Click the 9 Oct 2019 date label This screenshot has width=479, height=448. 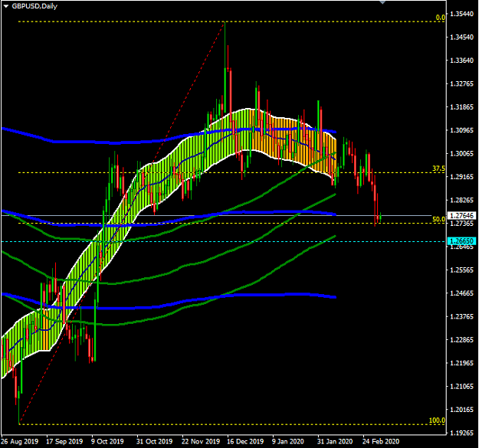[107, 441]
